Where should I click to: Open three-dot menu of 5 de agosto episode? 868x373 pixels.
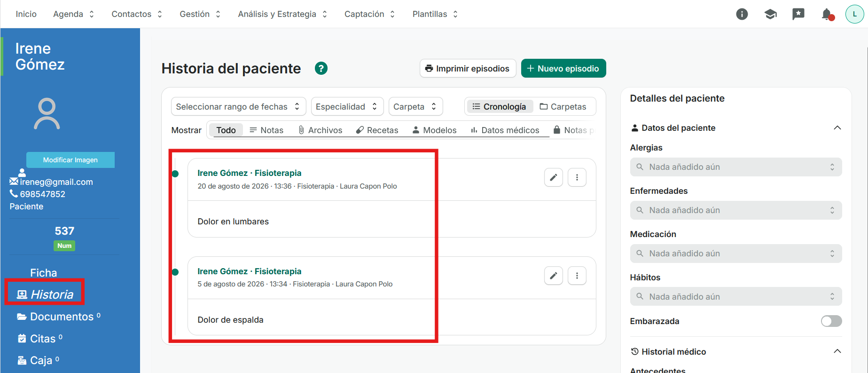tap(577, 276)
